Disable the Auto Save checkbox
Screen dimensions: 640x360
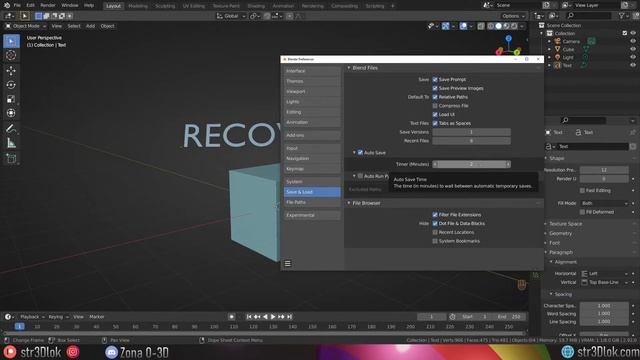pyautogui.click(x=360, y=153)
